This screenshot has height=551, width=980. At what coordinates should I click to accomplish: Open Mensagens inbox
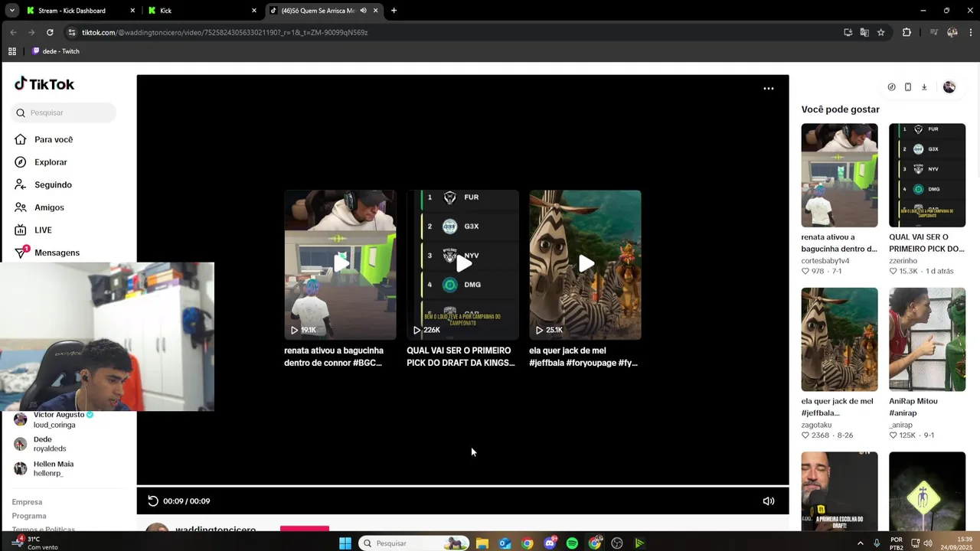47,253
